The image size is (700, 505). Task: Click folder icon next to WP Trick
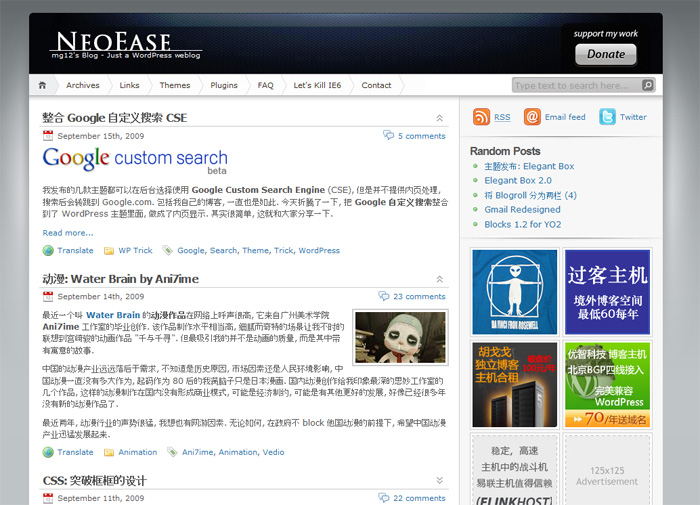coord(108,251)
